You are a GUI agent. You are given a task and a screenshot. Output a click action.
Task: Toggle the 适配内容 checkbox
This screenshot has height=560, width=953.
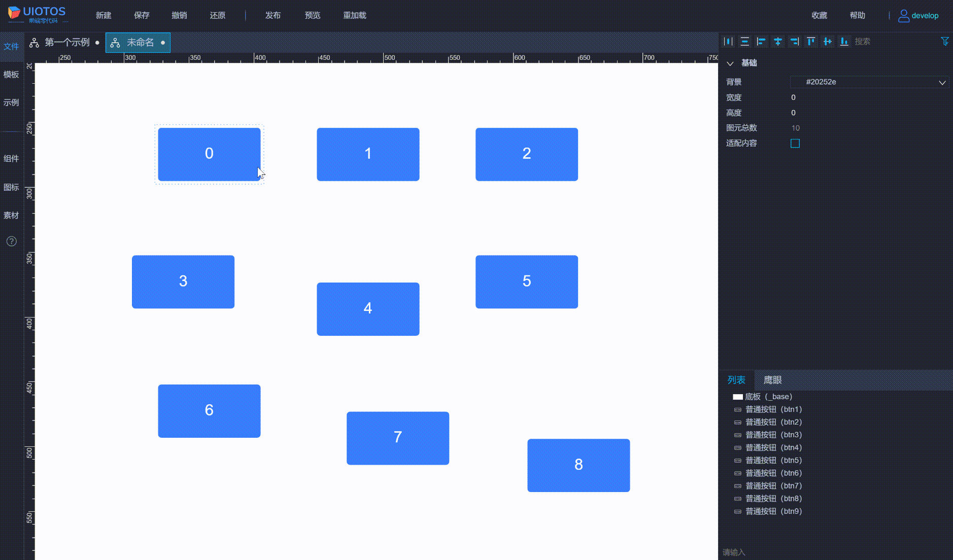pos(795,144)
